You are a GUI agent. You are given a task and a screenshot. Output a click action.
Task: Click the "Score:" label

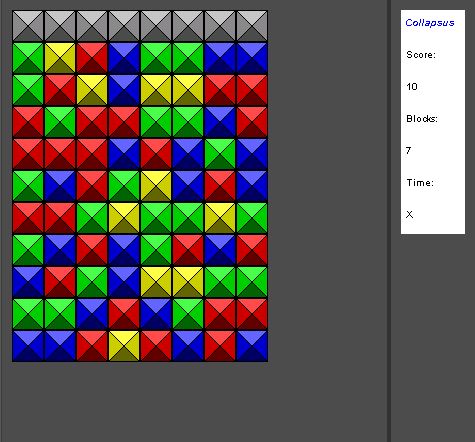(421, 55)
